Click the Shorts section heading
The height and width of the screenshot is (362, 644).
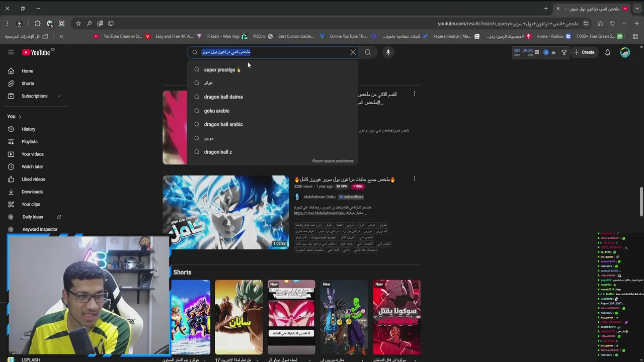point(182,272)
